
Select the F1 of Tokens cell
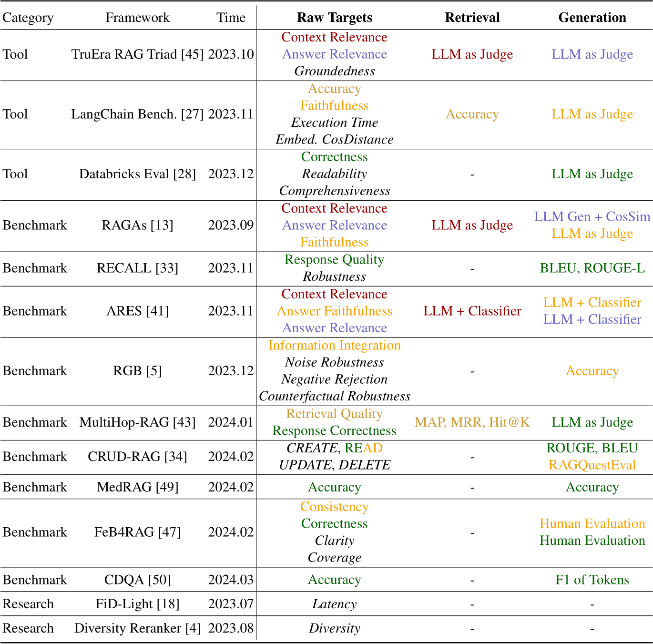[x=592, y=580]
